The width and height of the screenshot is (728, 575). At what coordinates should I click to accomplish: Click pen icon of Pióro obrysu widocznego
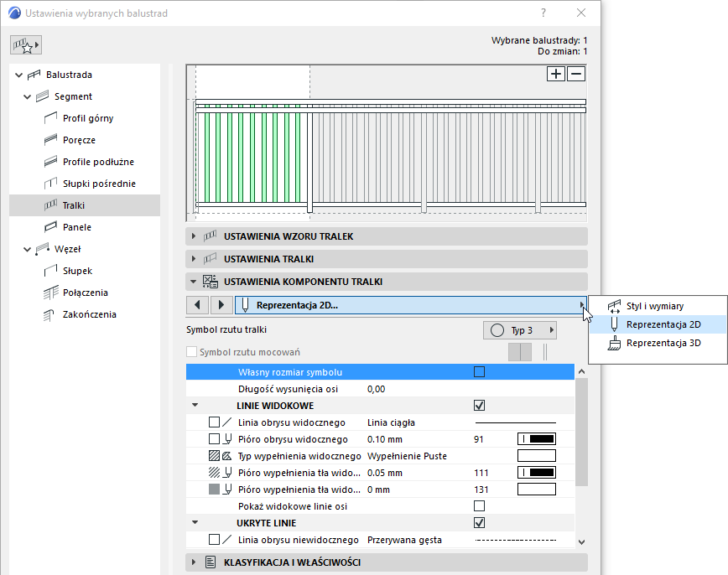coord(227,439)
